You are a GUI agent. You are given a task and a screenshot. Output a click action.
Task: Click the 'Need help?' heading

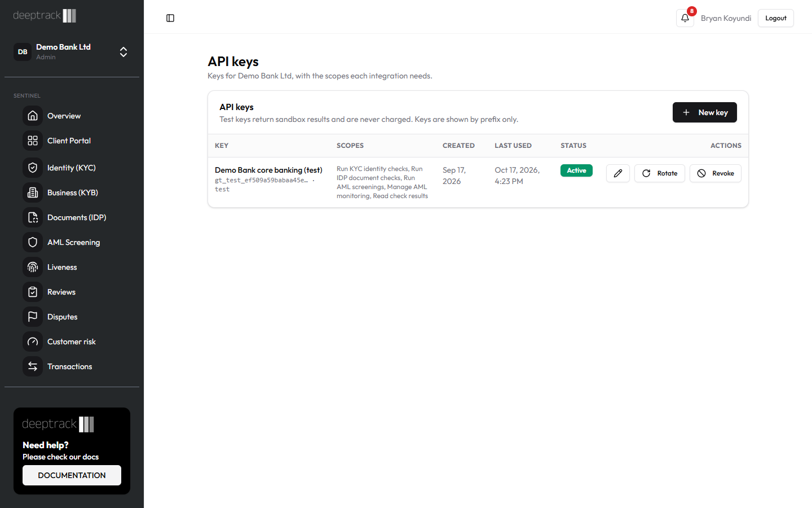click(x=46, y=445)
